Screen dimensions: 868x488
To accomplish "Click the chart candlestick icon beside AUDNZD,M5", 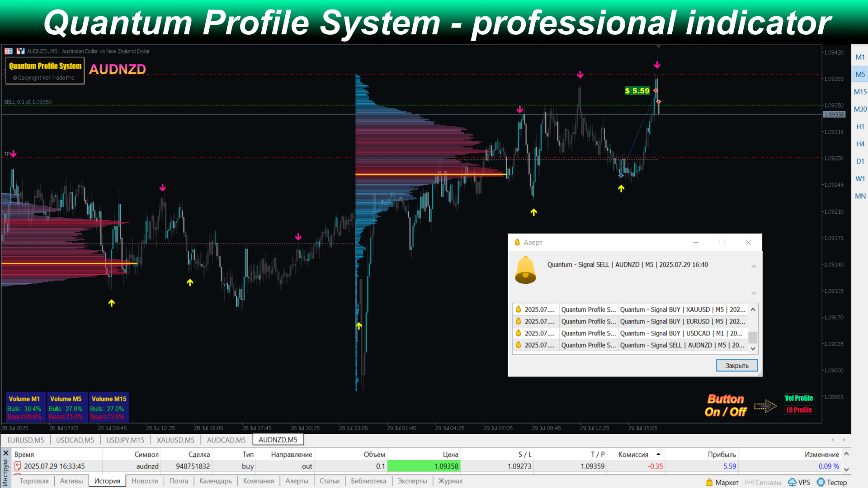I will [20, 51].
